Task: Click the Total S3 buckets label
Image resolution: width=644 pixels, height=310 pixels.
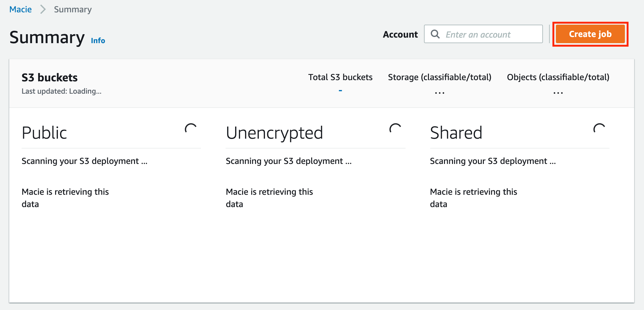Action: (x=340, y=77)
